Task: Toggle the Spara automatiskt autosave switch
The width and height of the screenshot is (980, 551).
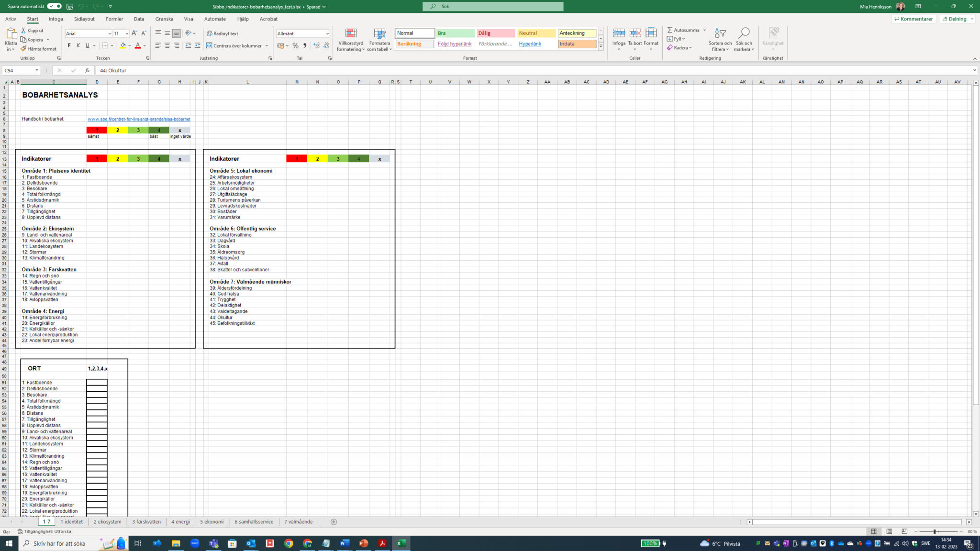Action: [x=54, y=6]
